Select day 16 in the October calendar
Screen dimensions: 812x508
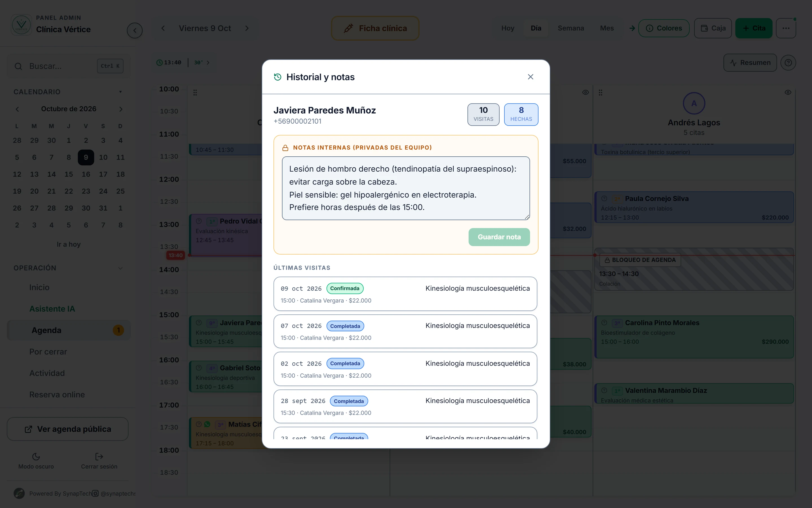(86, 174)
